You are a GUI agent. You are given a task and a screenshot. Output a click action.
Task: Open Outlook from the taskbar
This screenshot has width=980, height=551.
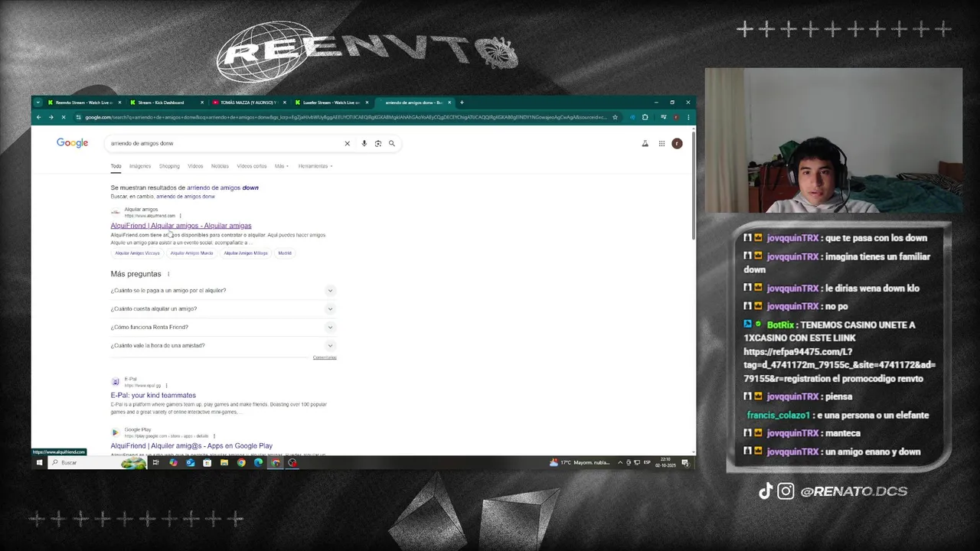coord(190,462)
